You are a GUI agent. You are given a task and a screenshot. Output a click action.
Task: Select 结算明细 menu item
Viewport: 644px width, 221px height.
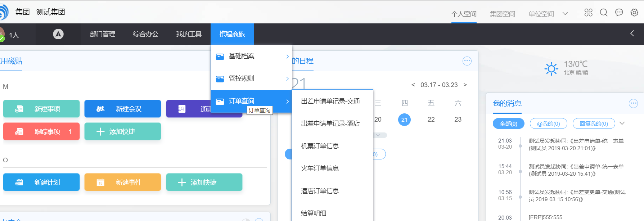pyautogui.click(x=314, y=213)
